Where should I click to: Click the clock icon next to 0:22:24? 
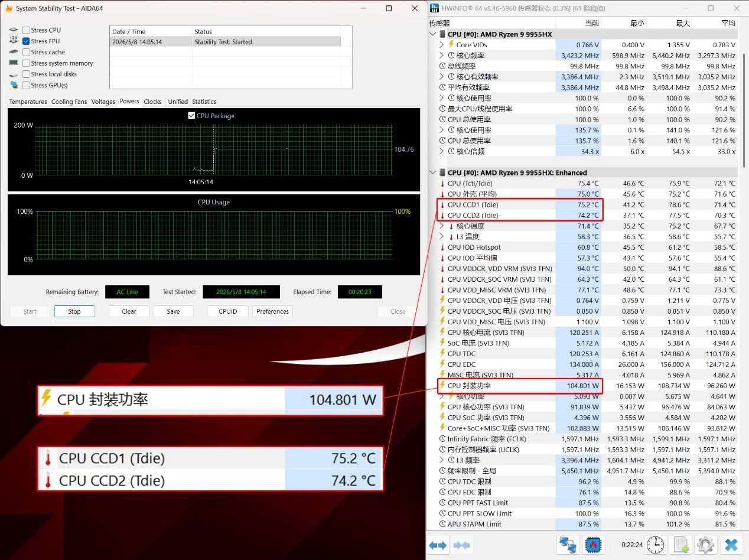pyautogui.click(x=654, y=545)
